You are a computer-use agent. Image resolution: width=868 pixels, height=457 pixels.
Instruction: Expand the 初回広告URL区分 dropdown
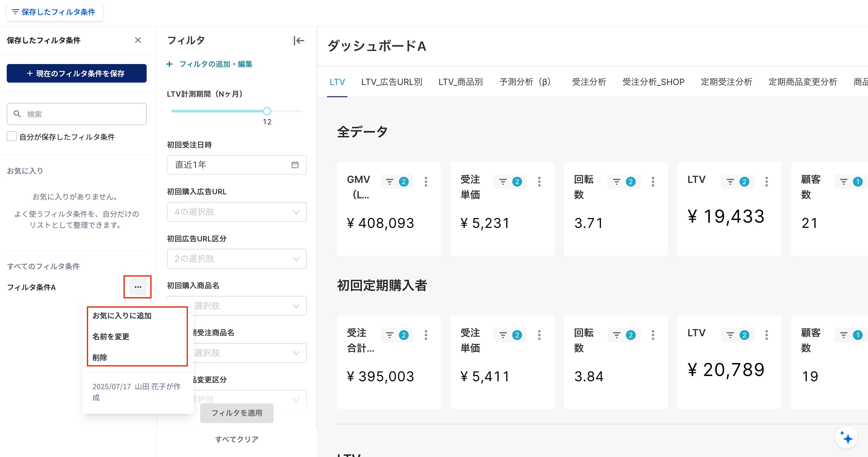click(237, 259)
